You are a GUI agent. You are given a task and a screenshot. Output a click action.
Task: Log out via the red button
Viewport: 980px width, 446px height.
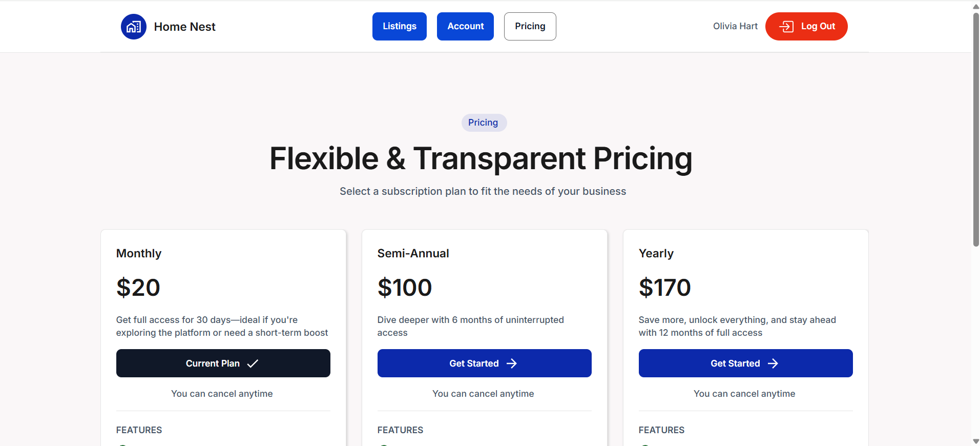806,26
